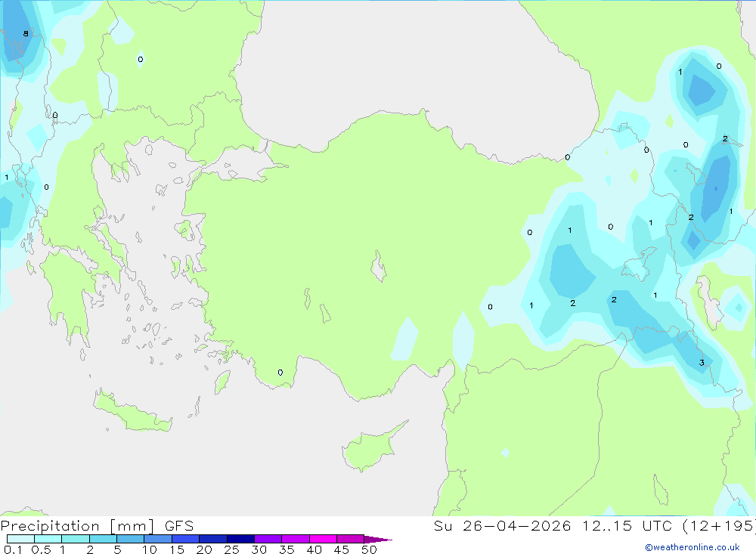Viewport: 756px width, 554px height.
Task: Pick the 5–10 mm legend swatch
Action: click(130, 539)
